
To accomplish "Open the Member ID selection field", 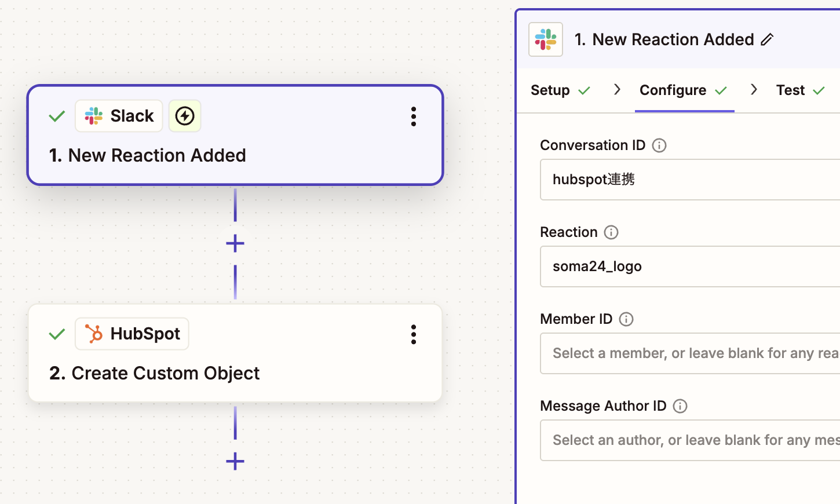I will [690, 353].
